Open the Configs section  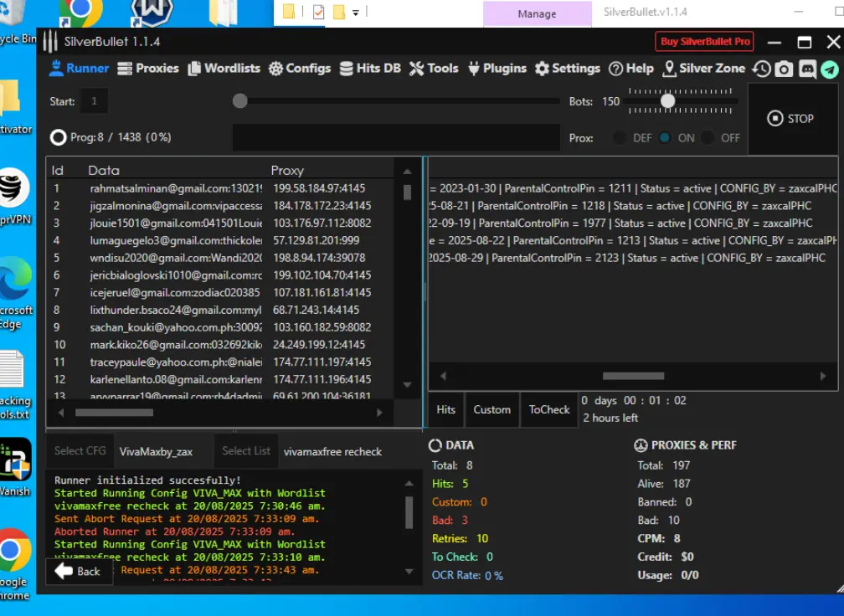coord(300,69)
